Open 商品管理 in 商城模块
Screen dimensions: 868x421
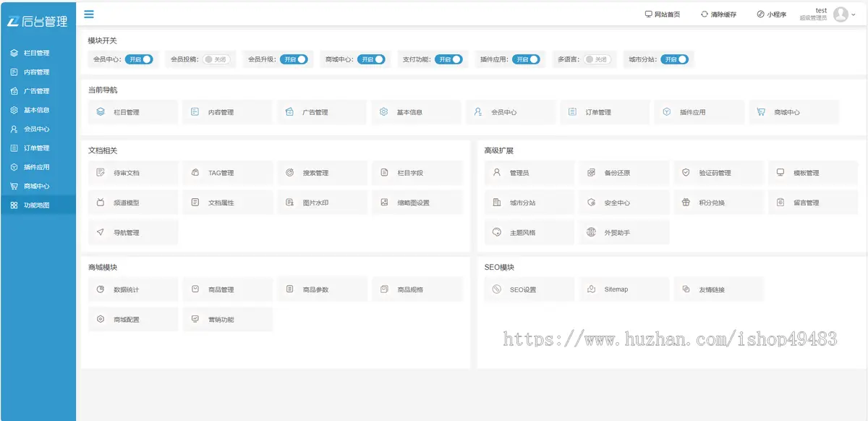click(x=227, y=289)
